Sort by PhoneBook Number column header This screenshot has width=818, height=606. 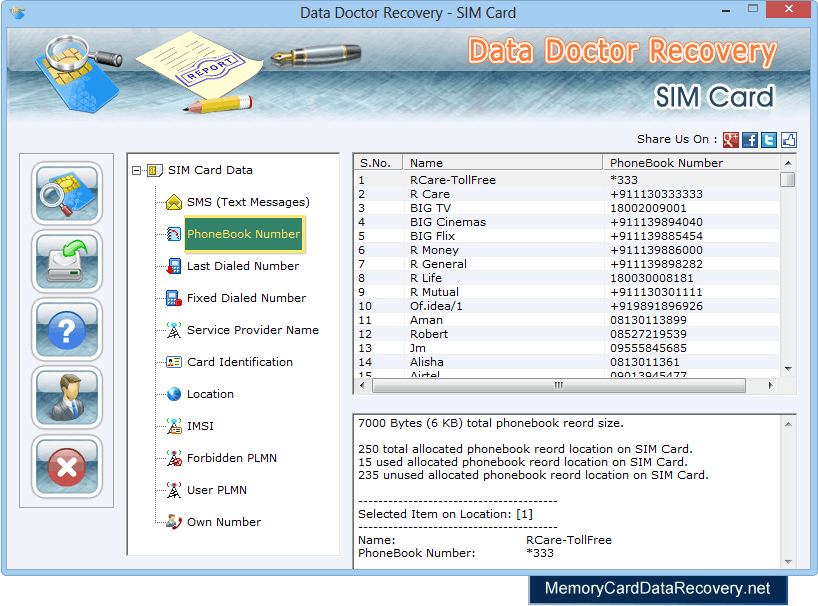tap(691, 163)
